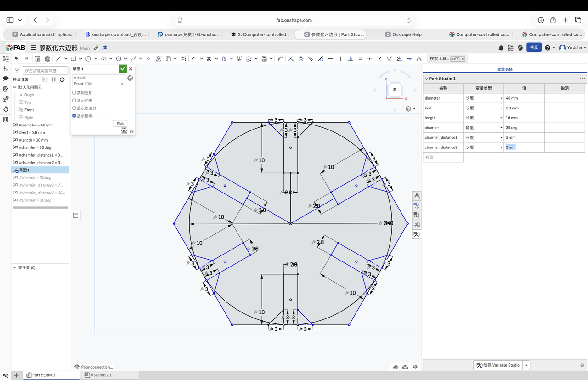Collapse the 默认几何图元 tree group
This screenshot has width=588, height=380.
click(x=15, y=87)
